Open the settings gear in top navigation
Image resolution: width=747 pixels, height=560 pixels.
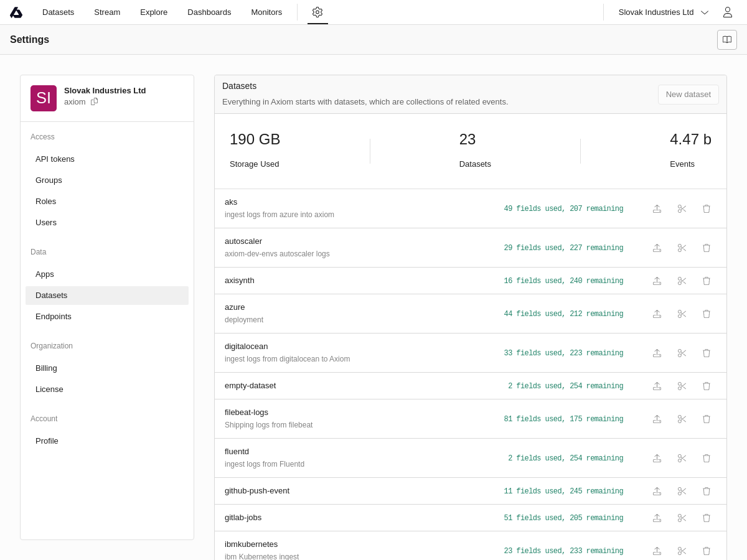coord(317,12)
